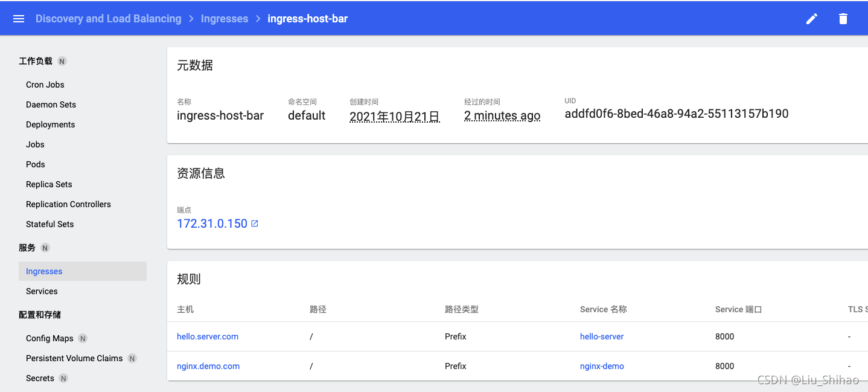This screenshot has width=868, height=392.
Task: Click port 8000 in nginx.demo.com row
Action: point(725,366)
